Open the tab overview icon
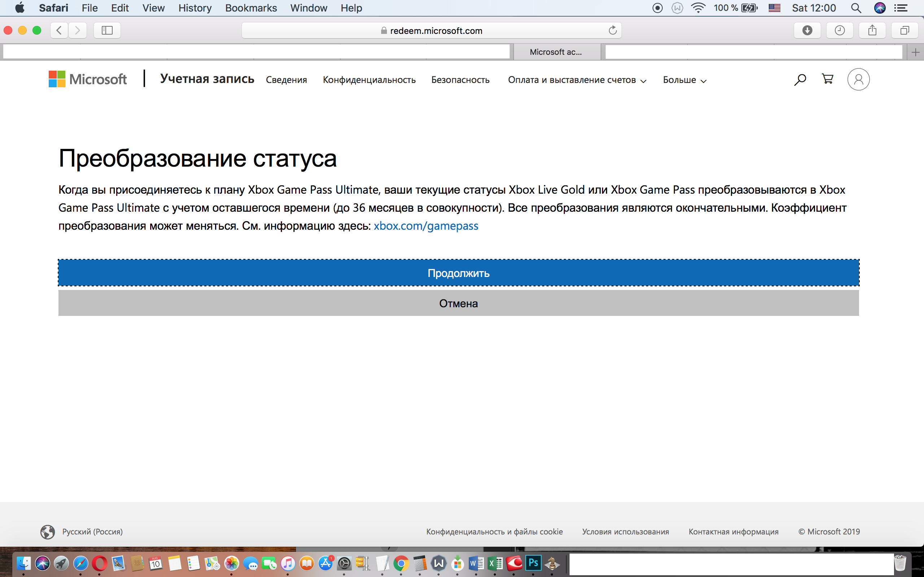 (x=905, y=31)
